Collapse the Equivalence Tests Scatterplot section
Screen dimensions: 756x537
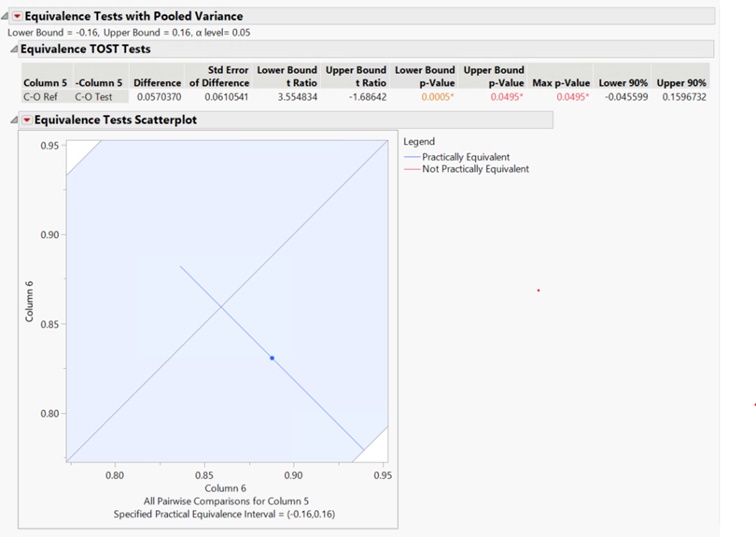tap(14, 120)
